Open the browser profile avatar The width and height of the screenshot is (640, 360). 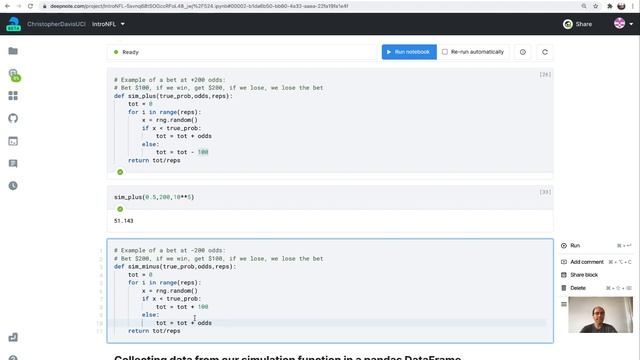(x=621, y=6)
